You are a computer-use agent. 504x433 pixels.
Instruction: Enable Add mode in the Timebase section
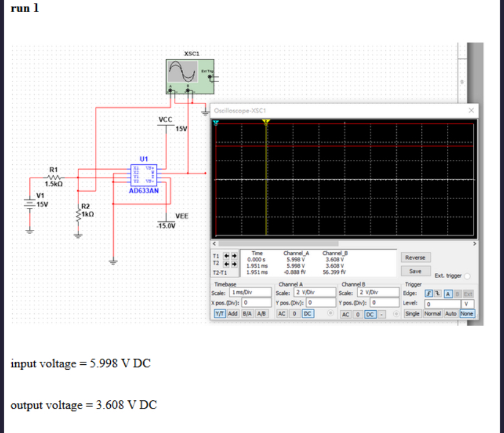[x=234, y=313]
